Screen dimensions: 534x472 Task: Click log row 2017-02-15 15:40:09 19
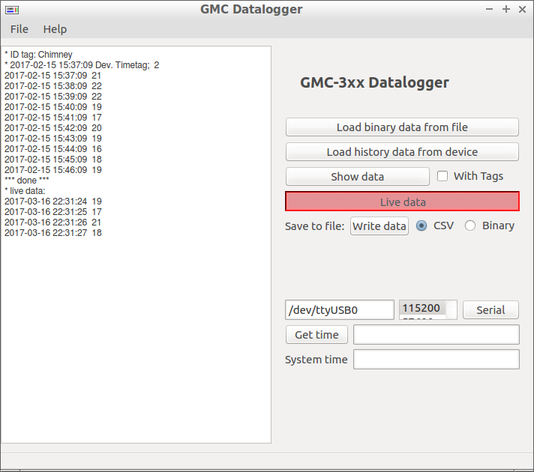[53, 107]
